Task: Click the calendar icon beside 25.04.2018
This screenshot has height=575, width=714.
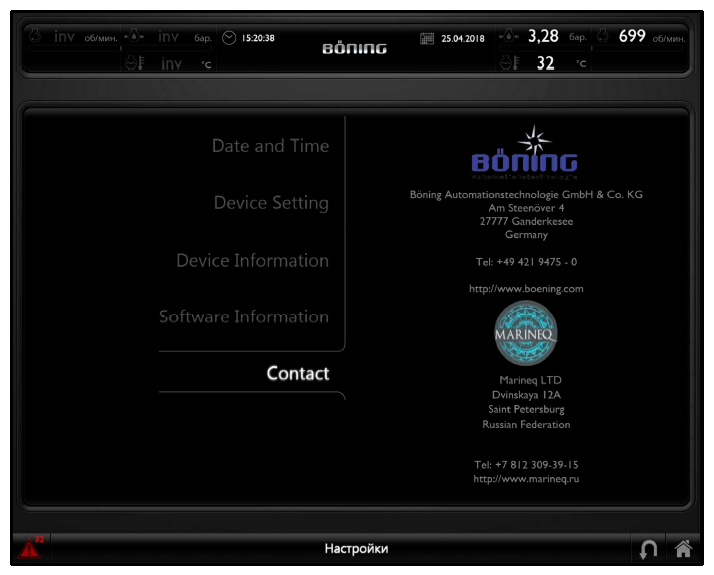Action: point(427,39)
